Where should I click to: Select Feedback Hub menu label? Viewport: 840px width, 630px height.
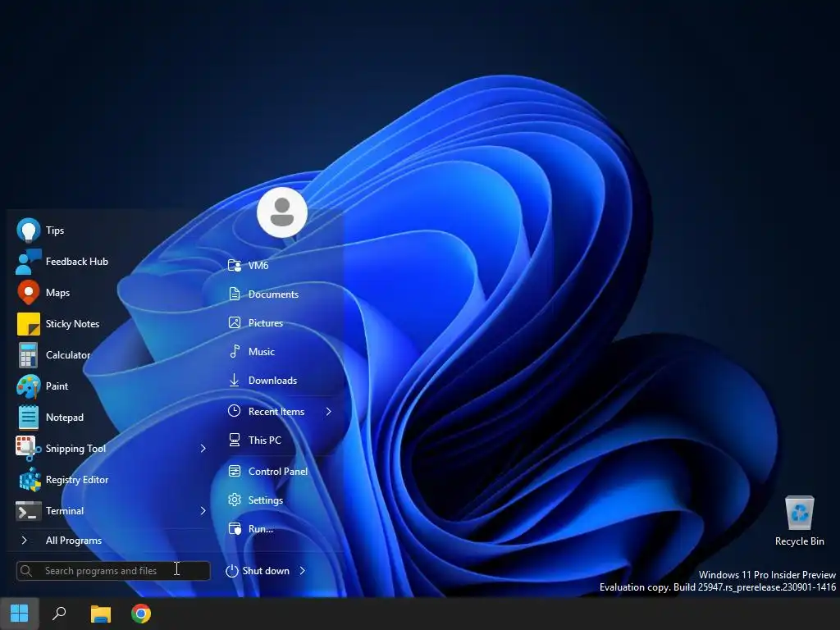(x=76, y=262)
